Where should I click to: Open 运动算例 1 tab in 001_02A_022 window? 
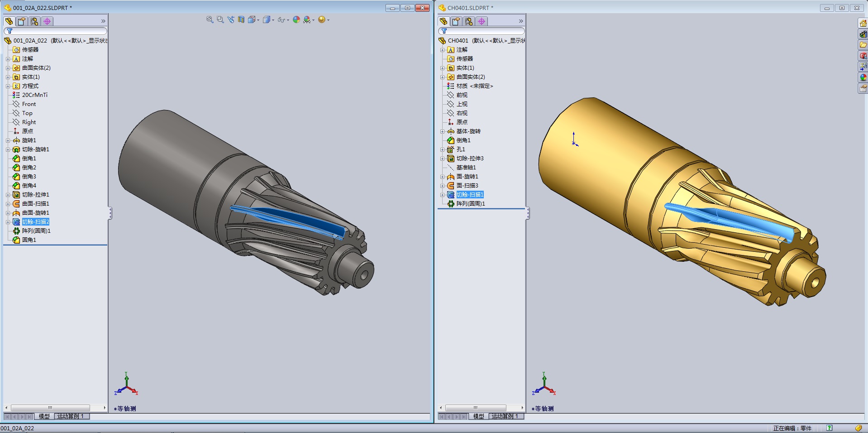tap(72, 416)
